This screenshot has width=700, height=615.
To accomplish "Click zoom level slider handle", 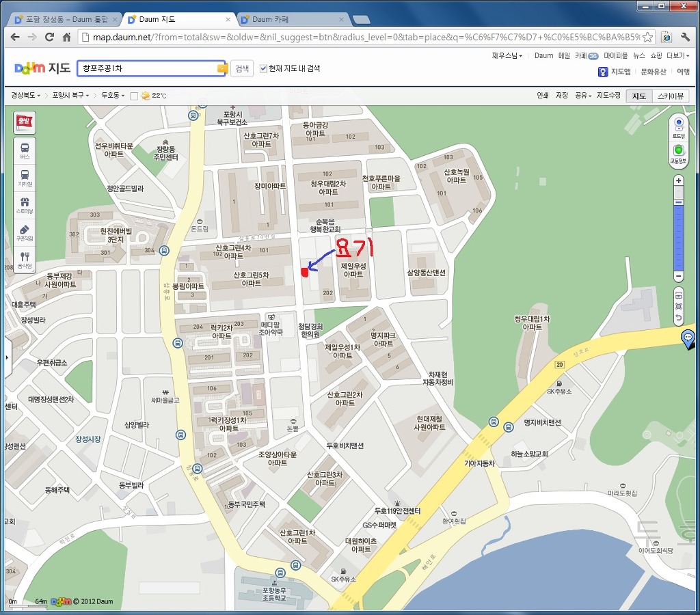I will (679, 203).
